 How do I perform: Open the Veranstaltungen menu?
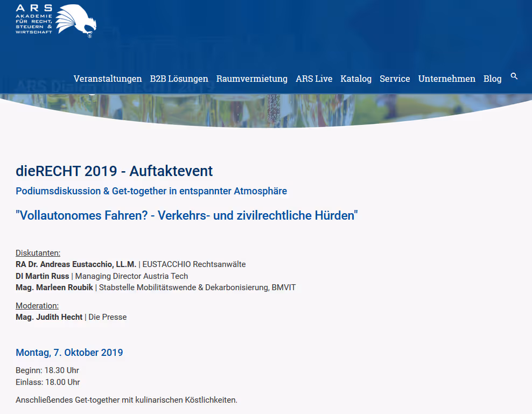[x=108, y=79]
